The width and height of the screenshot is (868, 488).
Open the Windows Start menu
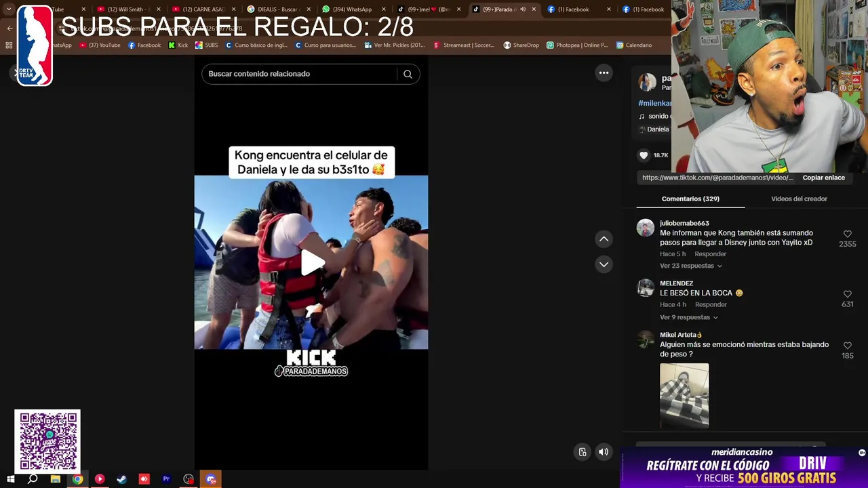pyautogui.click(x=11, y=479)
